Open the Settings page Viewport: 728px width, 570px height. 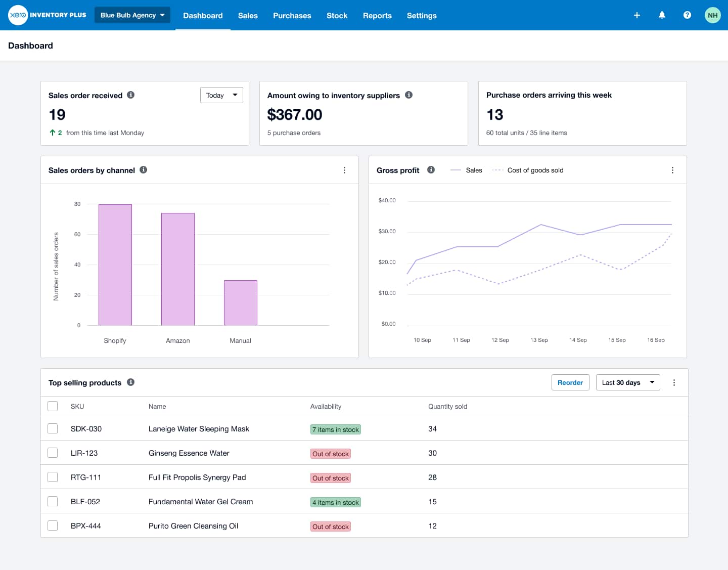tap(422, 16)
